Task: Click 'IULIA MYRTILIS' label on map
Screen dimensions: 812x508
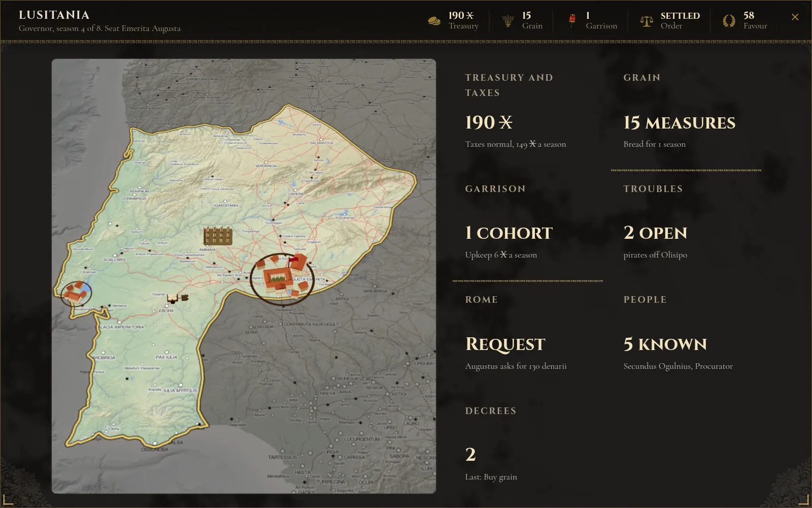Action: click(180, 391)
